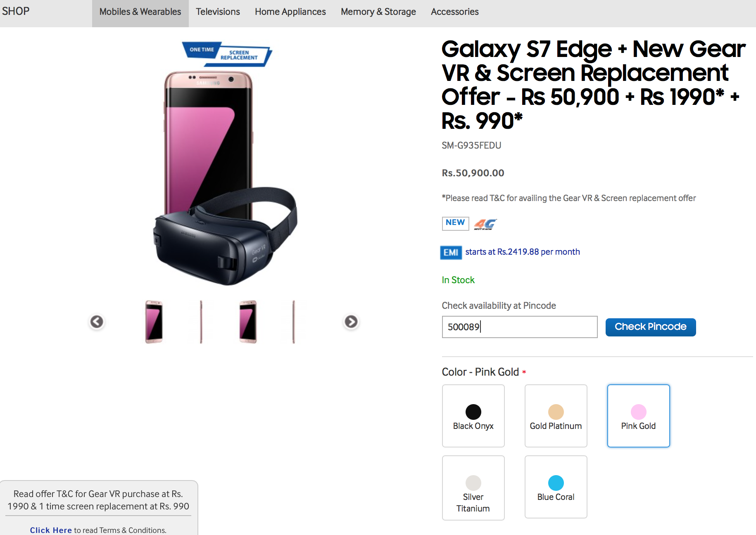Click the previous image carousel arrow
Viewport: 756px width, 535px height.
(97, 322)
